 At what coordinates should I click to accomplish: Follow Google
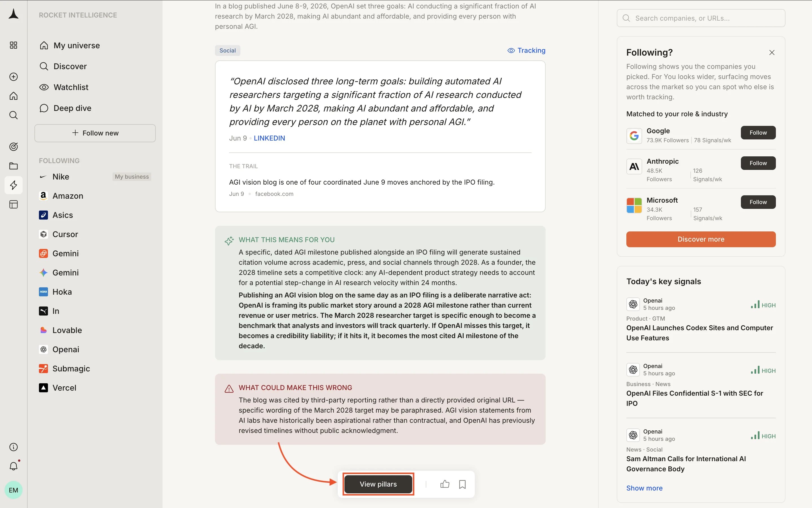758,133
